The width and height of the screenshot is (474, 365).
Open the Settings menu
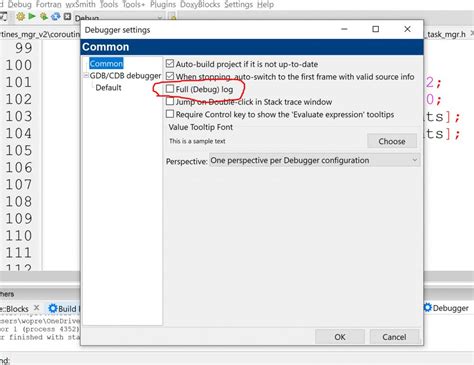tap(238, 5)
